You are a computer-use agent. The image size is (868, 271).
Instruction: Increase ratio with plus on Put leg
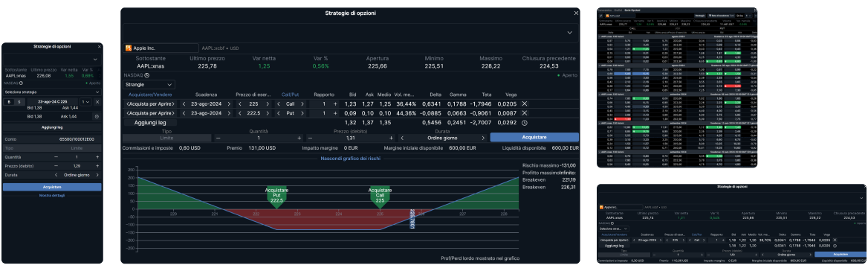[x=335, y=113]
